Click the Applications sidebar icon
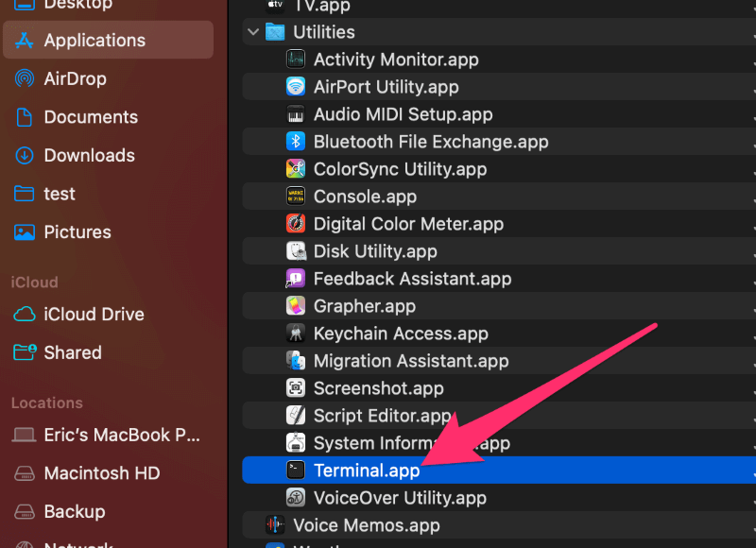The image size is (756, 548). tap(25, 40)
